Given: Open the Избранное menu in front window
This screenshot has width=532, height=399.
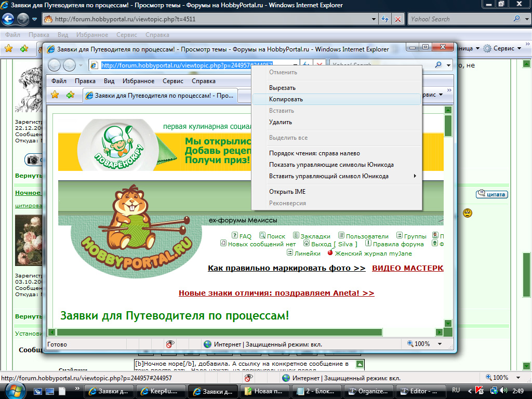Looking at the screenshot, I should [138, 81].
